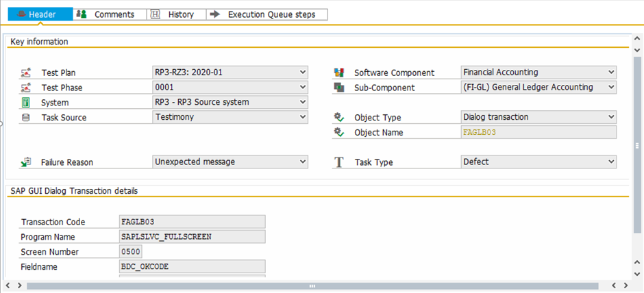
Task: Open the Software Component dropdown
Action: (x=611, y=72)
